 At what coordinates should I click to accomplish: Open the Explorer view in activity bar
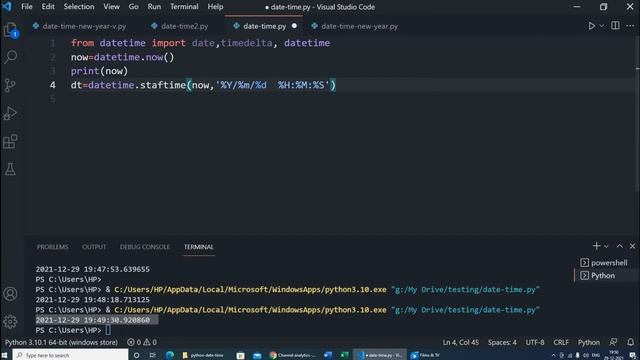click(x=11, y=30)
